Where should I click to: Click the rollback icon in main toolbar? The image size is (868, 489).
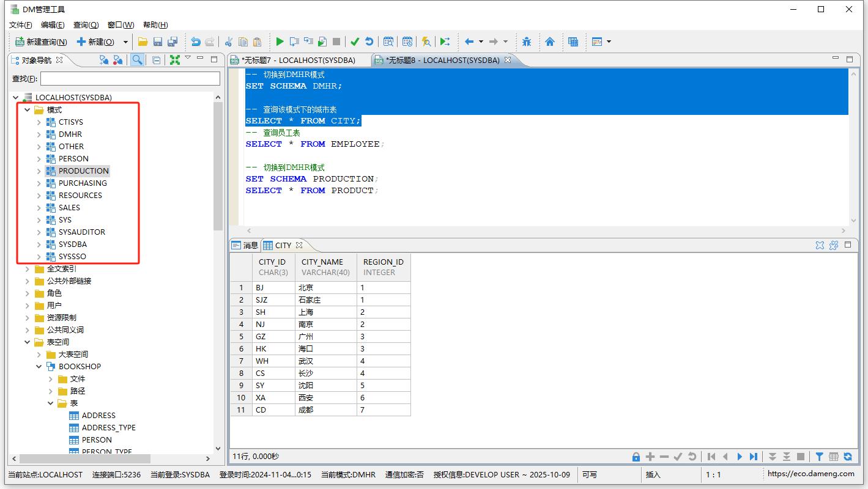[369, 42]
